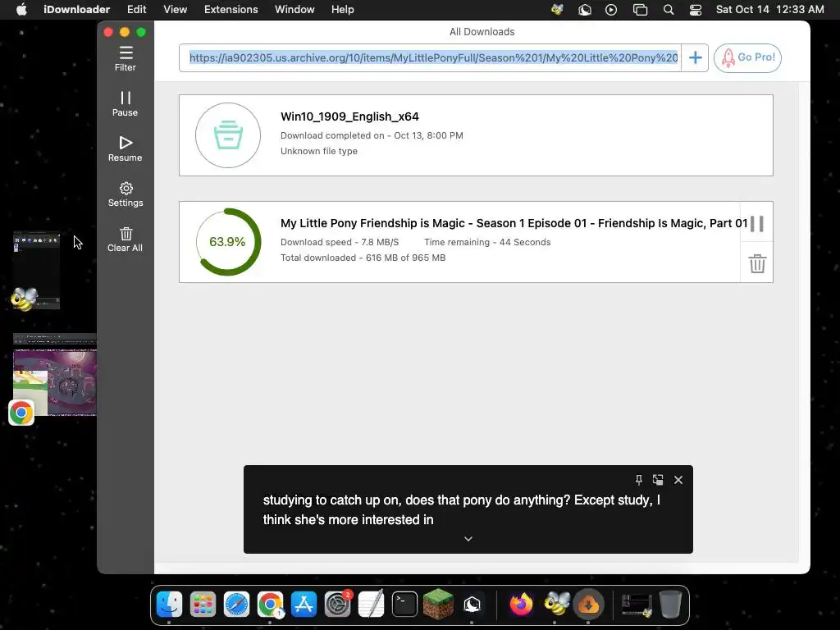
Task: Open Launchpad from the Dock
Action: pos(203,605)
